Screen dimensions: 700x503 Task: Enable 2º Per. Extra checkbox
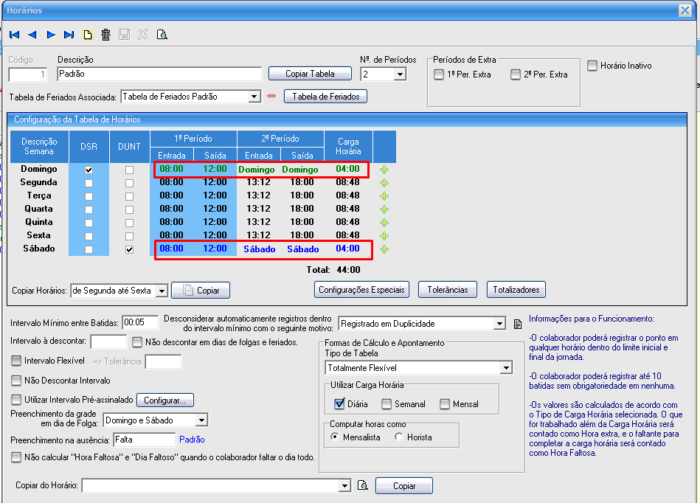coord(516,75)
